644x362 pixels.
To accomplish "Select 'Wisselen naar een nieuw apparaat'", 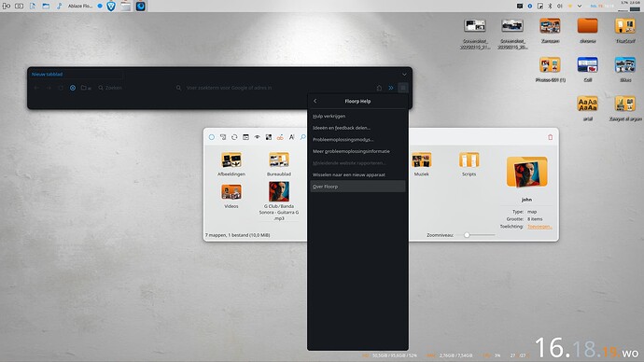I will click(357, 174).
